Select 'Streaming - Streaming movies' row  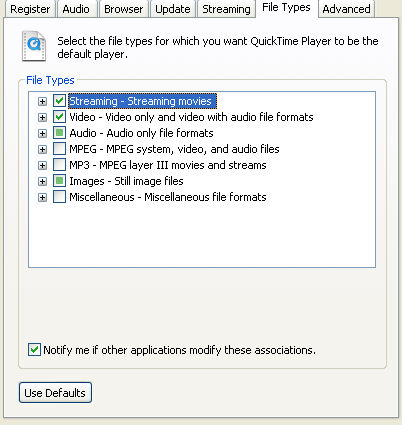143,101
